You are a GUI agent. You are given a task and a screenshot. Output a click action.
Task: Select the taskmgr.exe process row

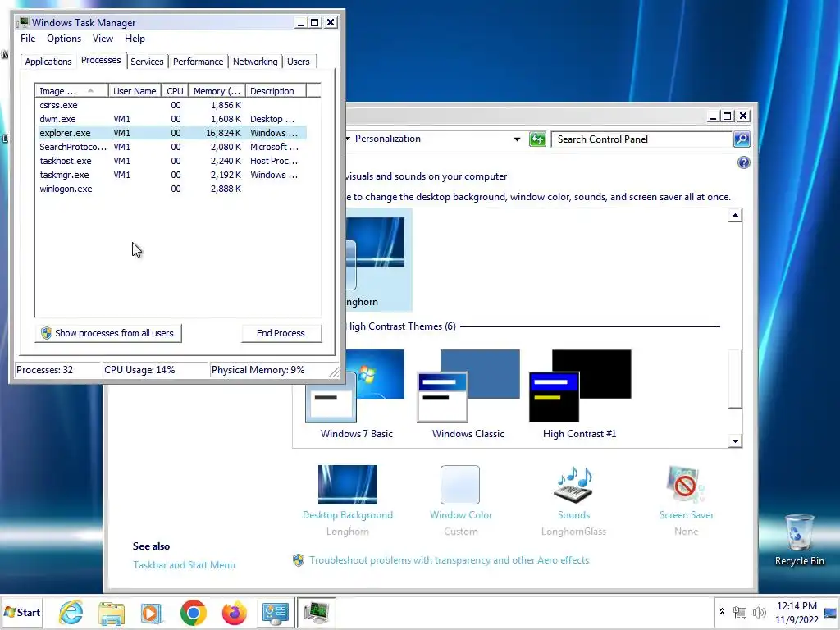(171, 175)
